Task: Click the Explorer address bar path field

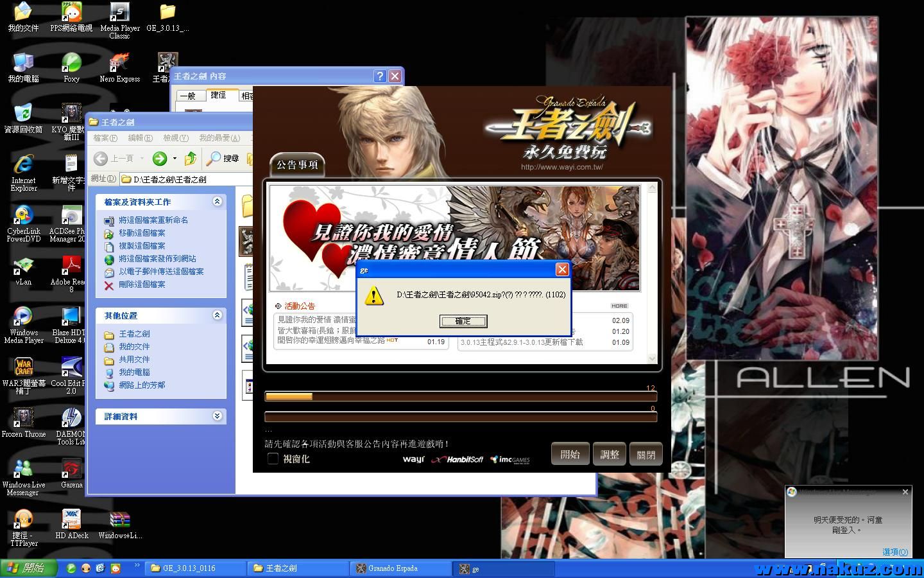Action: (x=185, y=179)
